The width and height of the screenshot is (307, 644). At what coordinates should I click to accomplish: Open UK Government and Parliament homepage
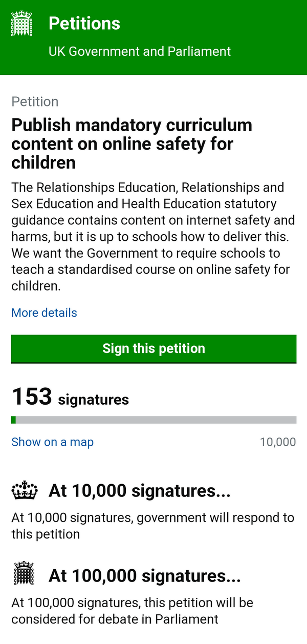(140, 51)
